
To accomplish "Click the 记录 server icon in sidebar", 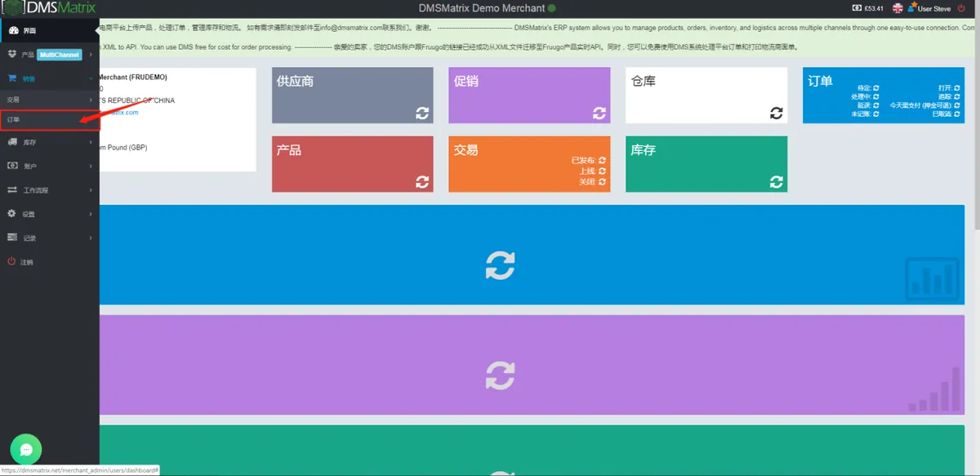I will pyautogui.click(x=12, y=238).
